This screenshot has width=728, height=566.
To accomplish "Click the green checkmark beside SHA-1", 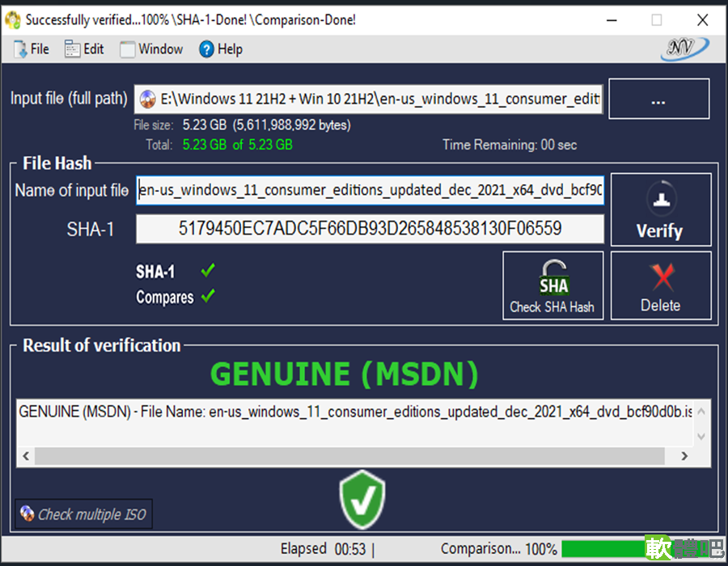I will [x=208, y=270].
